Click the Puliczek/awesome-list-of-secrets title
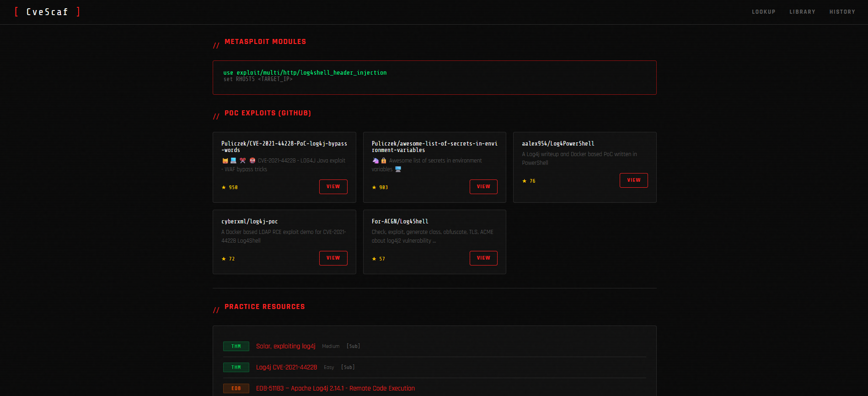868x396 pixels. click(x=434, y=147)
